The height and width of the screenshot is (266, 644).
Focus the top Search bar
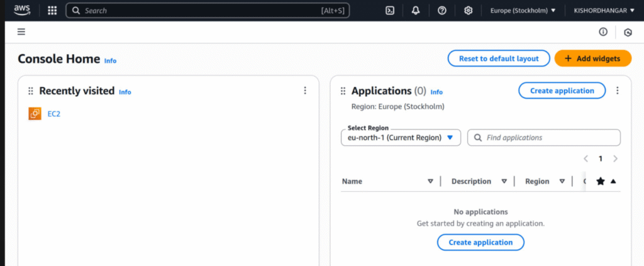[x=208, y=11]
